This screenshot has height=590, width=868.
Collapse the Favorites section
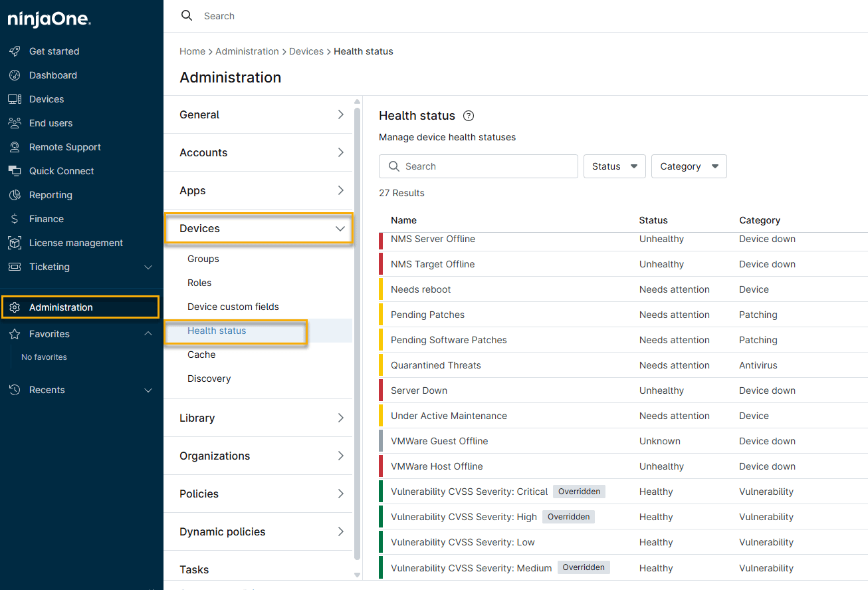pos(148,334)
